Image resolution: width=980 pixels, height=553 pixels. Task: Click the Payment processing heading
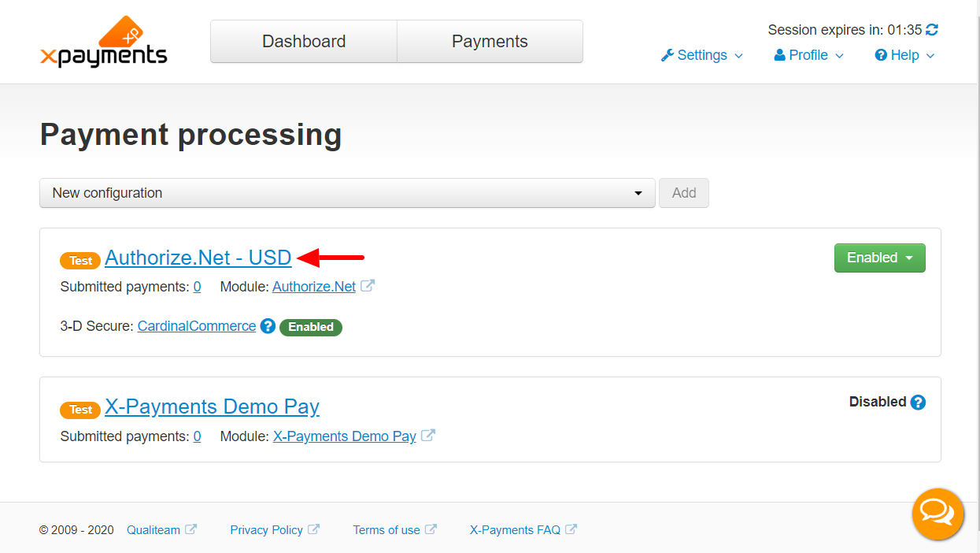point(191,135)
